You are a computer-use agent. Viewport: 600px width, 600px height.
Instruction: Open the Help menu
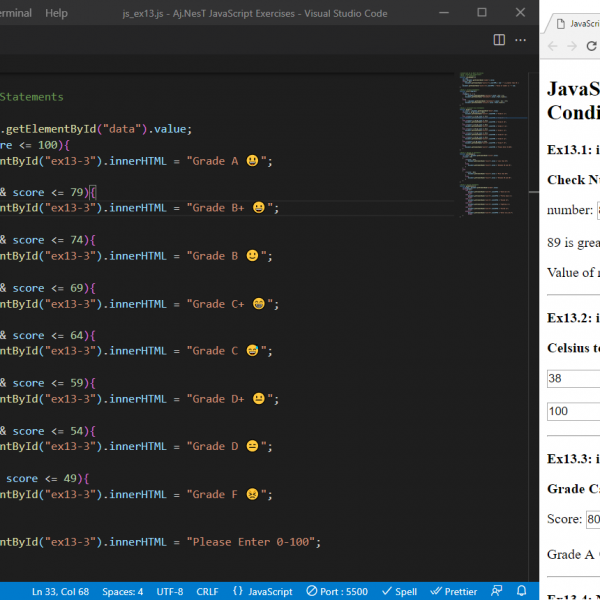click(x=56, y=13)
